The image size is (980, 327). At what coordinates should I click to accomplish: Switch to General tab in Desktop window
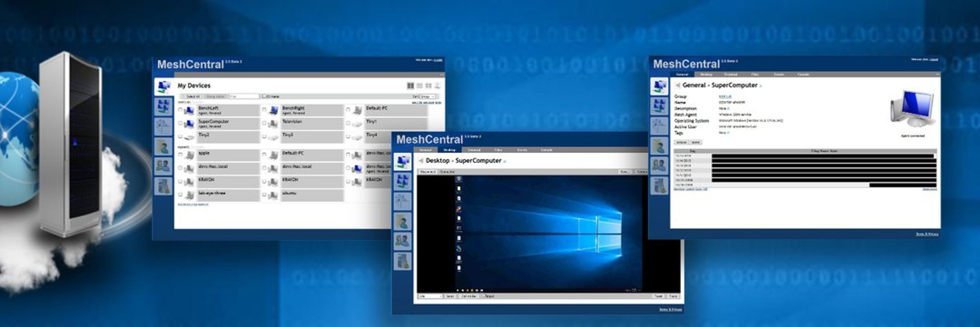click(x=425, y=150)
